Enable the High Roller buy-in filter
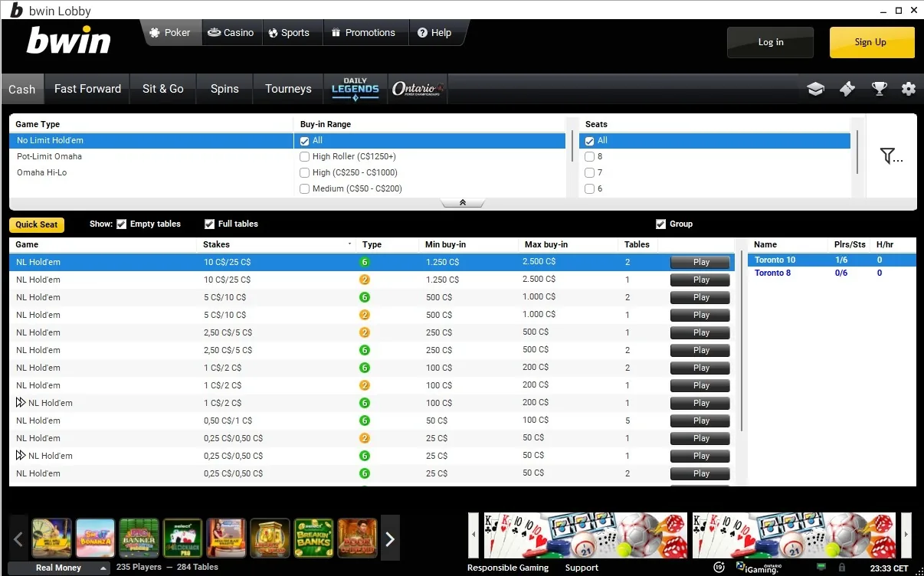Viewport: 924px width, 576px height. pyautogui.click(x=304, y=156)
